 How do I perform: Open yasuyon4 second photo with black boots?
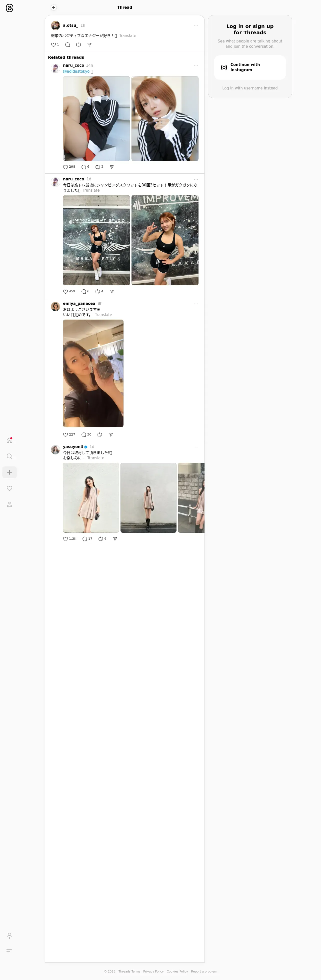coord(148,498)
